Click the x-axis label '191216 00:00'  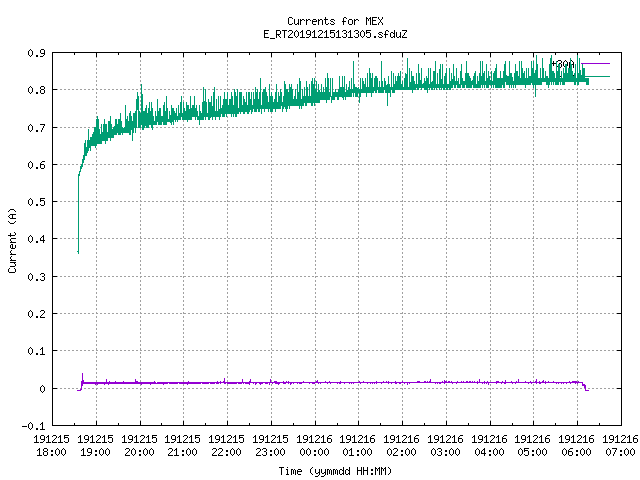(x=314, y=446)
